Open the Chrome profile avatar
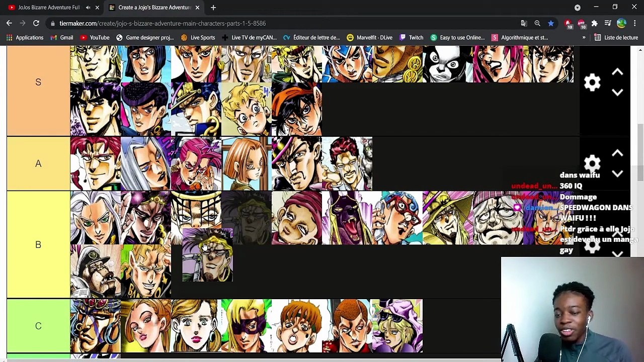The image size is (644, 362). coord(621,23)
